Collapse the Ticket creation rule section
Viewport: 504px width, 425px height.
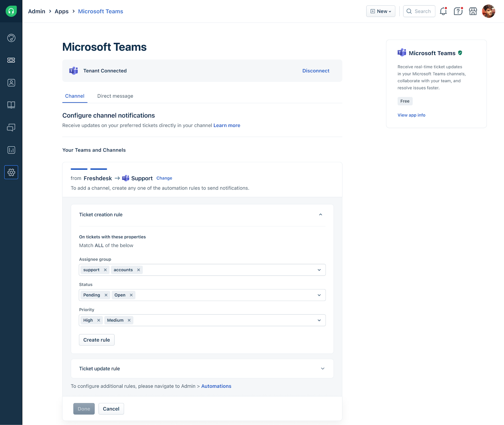click(320, 215)
